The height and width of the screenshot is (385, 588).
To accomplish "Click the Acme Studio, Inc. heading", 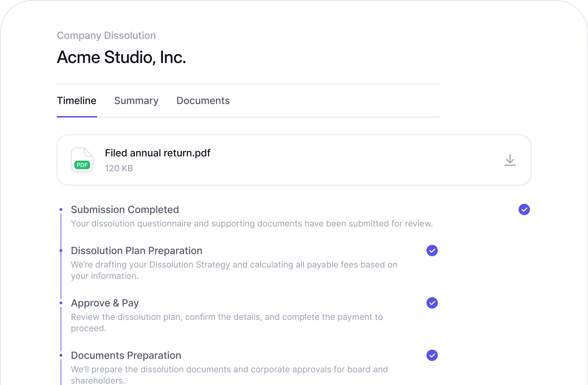I will pos(121,57).
